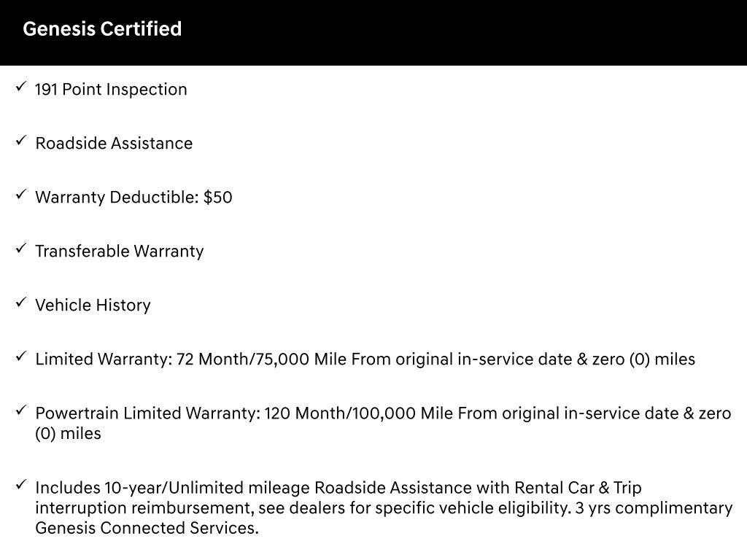Click the Powertrain Limited Warranty checkmark
Viewport: 747px width, 560px height.
[20, 411]
